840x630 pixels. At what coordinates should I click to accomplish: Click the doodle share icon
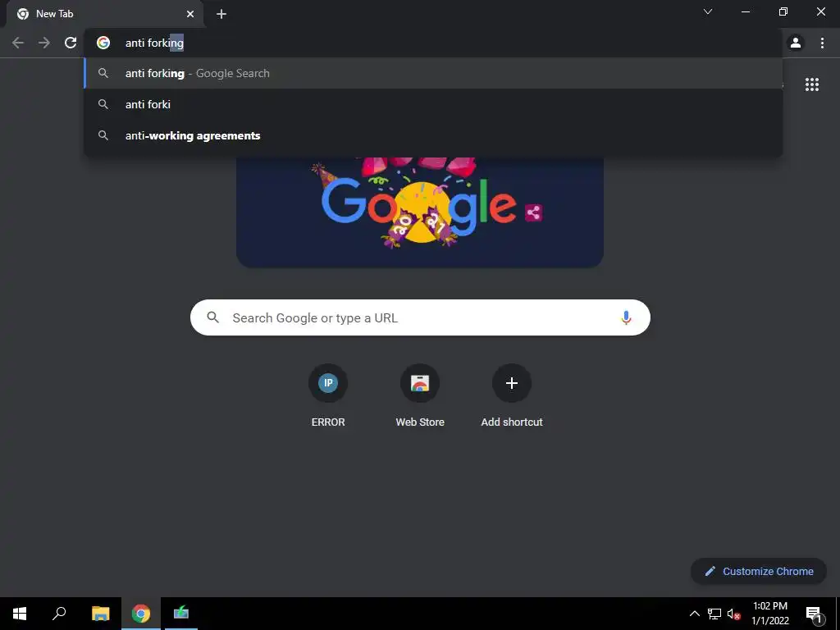click(x=533, y=212)
